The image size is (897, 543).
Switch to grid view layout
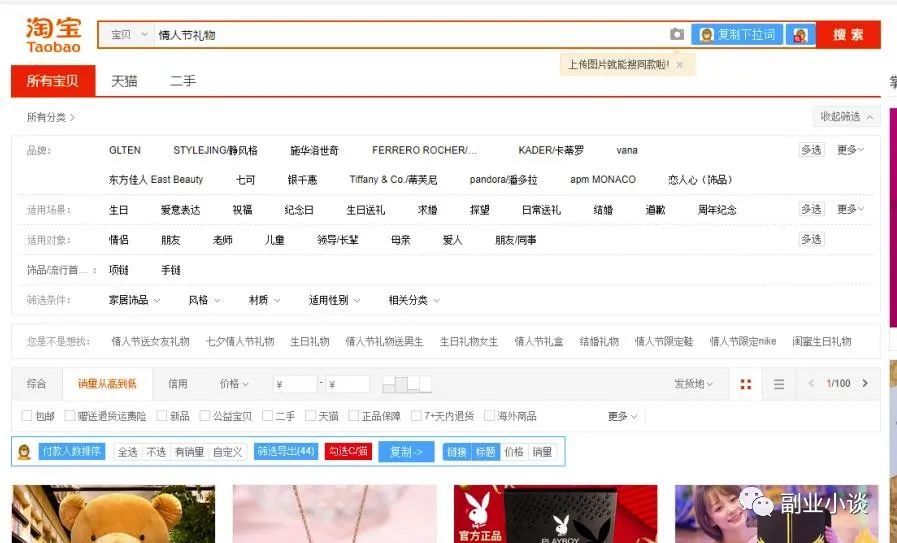[x=746, y=384]
